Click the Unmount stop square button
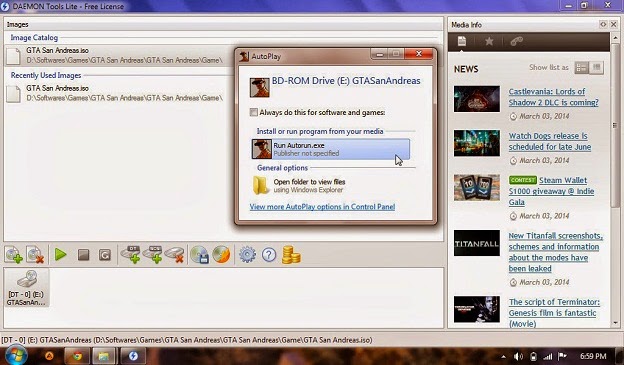This screenshot has height=365, width=624. pos(83,255)
